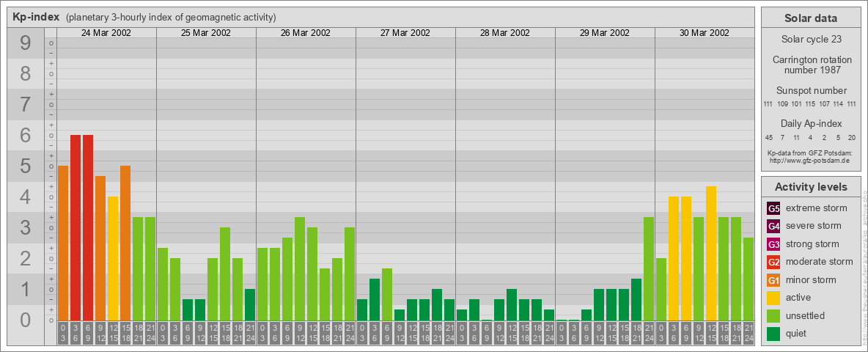This screenshot has height=352, width=868.
Task: Click the Kp axis label 5
Action: [x=26, y=166]
